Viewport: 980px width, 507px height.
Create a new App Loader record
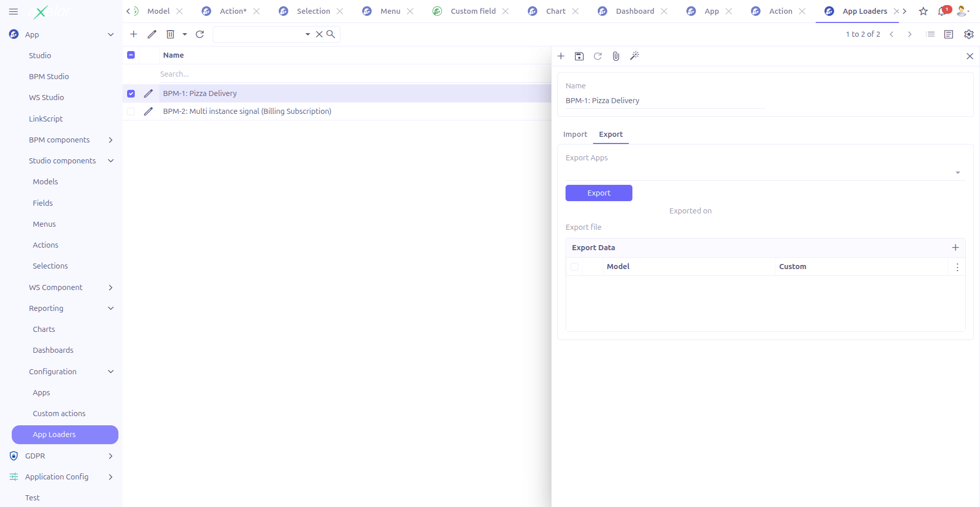[x=134, y=34]
